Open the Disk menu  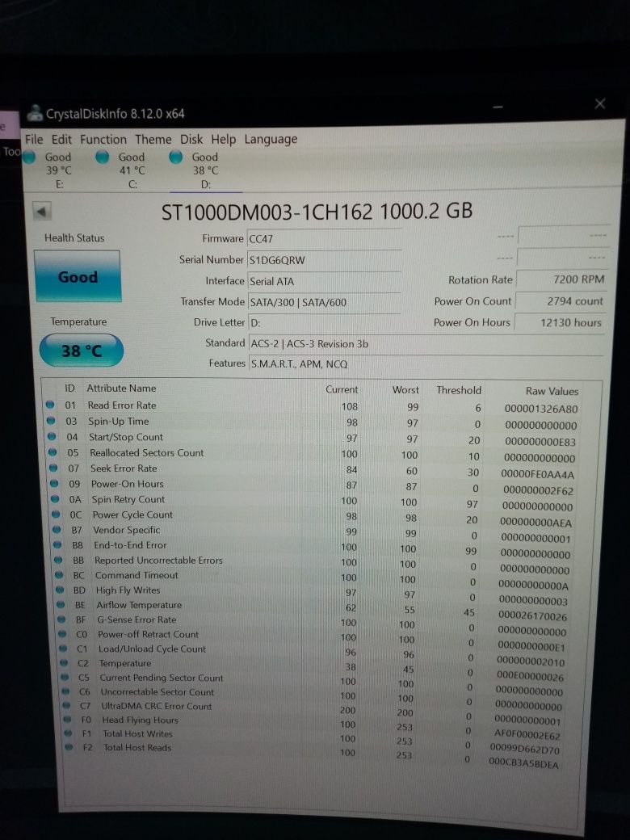point(191,139)
